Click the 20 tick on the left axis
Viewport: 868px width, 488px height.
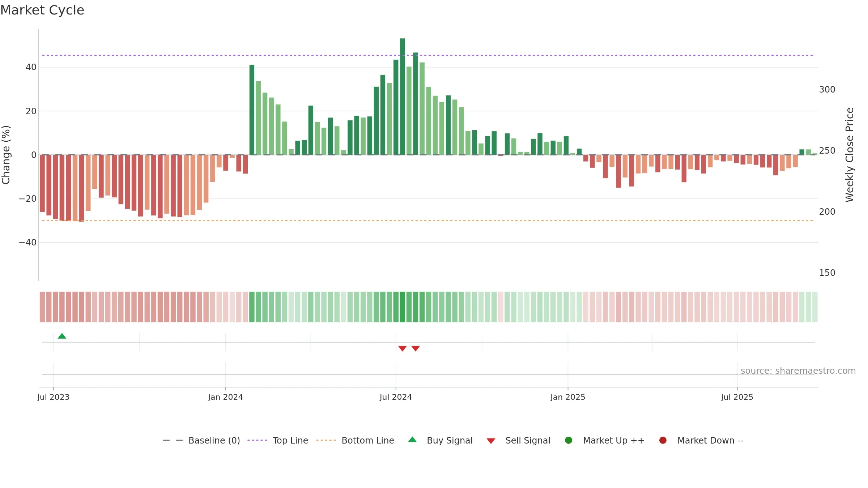[x=31, y=111]
